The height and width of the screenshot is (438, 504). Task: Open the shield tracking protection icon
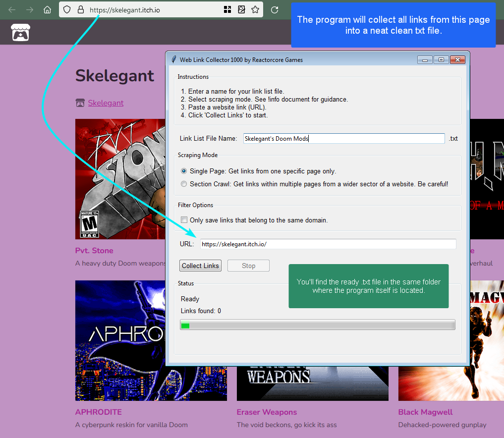click(67, 9)
